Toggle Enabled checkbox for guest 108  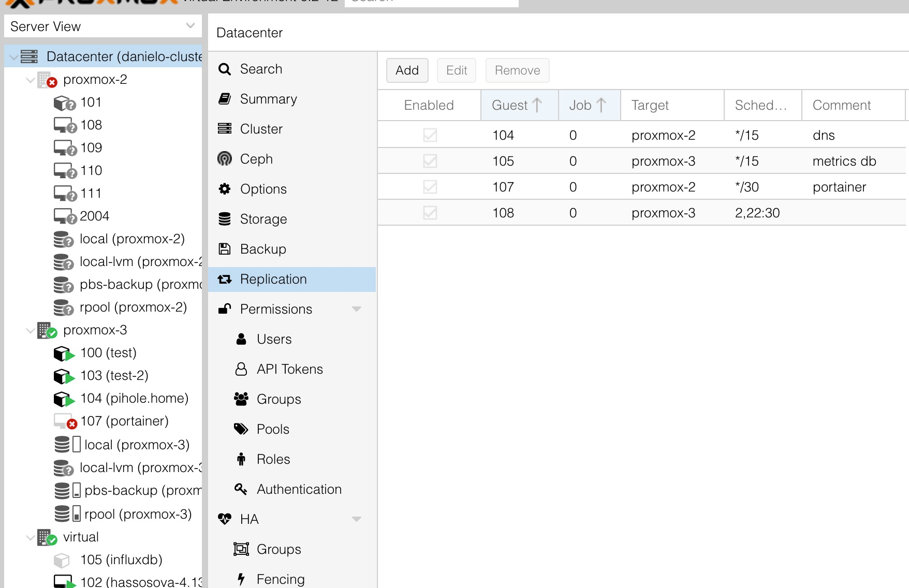[430, 213]
